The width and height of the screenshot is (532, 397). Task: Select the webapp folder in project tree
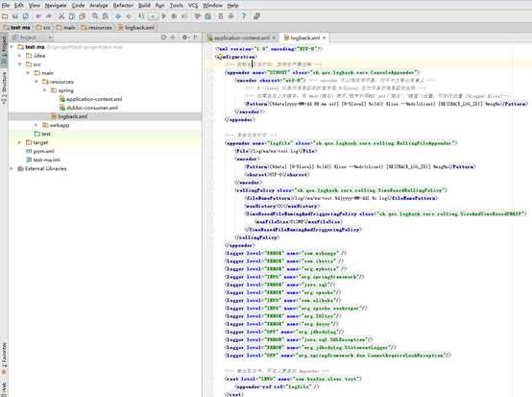pyautogui.click(x=56, y=125)
